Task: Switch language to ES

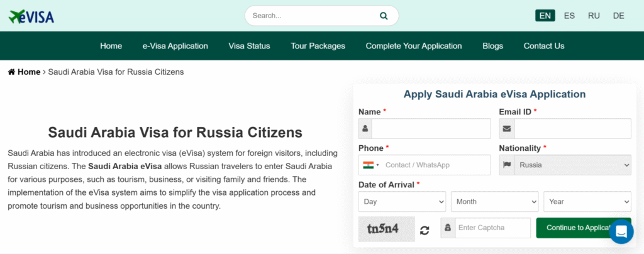Action: pos(569,16)
